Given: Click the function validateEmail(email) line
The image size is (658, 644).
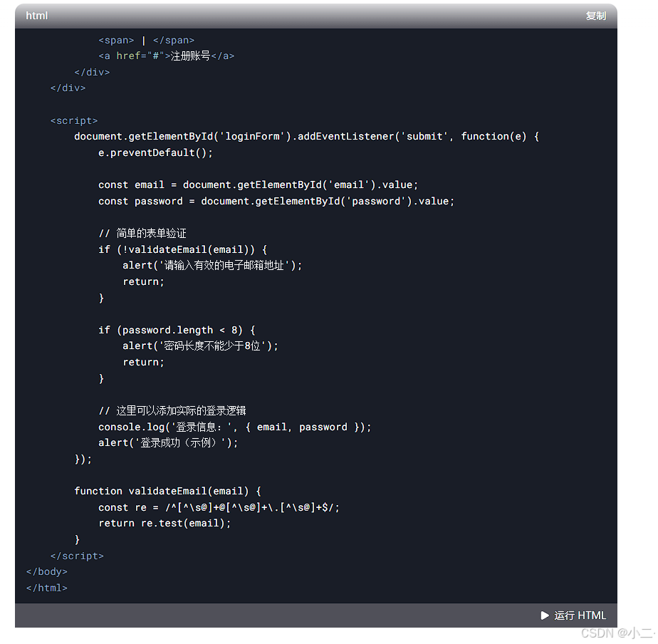Looking at the screenshot, I should [167, 491].
